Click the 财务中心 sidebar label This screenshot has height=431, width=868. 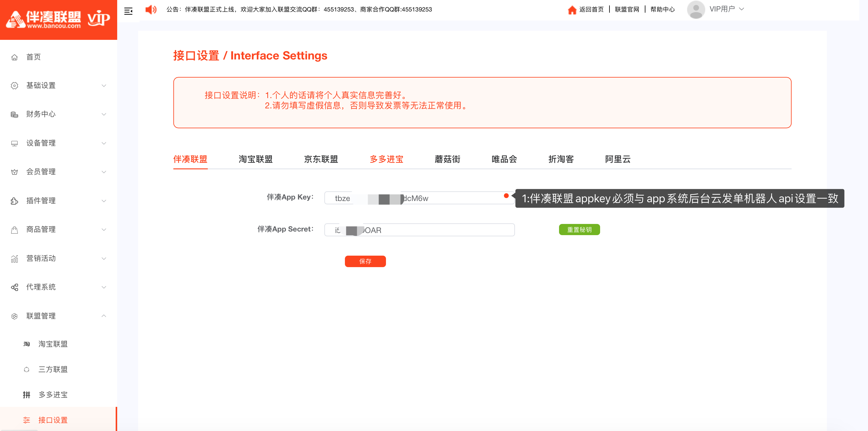tap(41, 114)
